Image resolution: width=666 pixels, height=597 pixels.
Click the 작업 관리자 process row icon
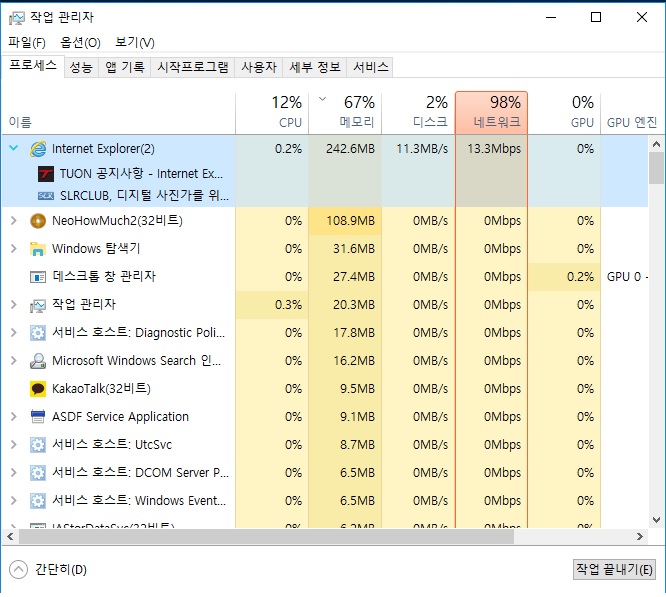pyautogui.click(x=38, y=305)
